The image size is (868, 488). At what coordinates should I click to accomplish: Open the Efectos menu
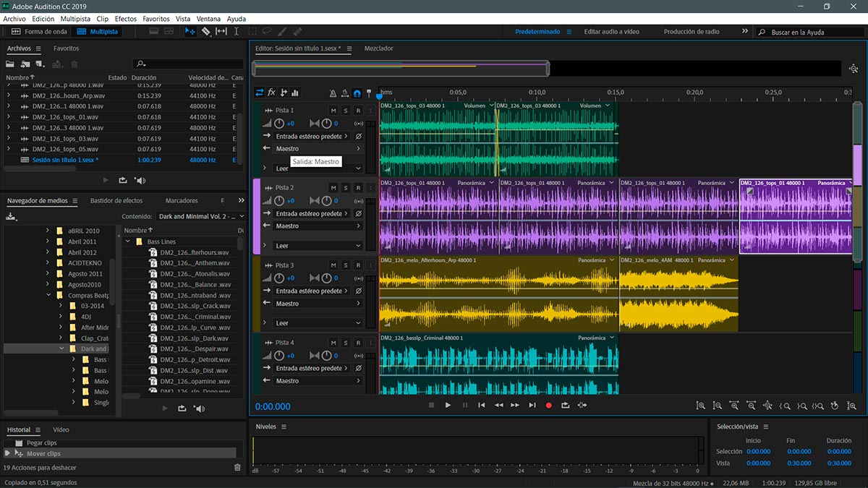[125, 19]
